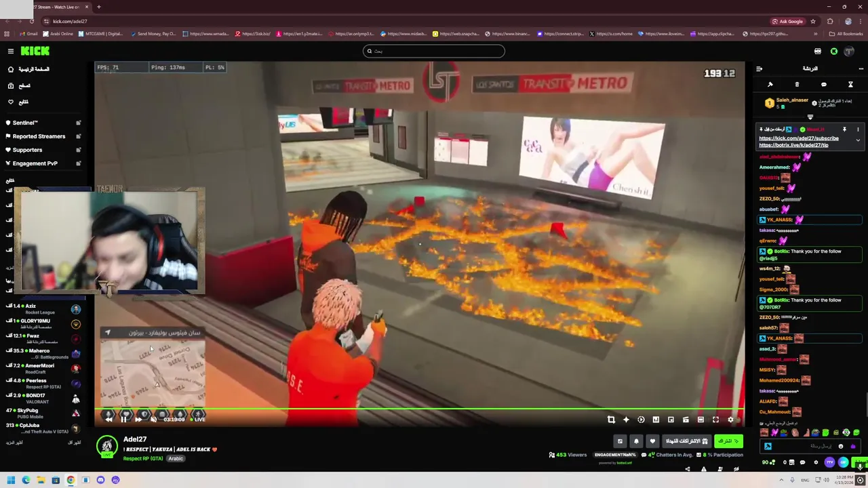
Task: Click the share icon below the stream
Action: (x=687, y=469)
